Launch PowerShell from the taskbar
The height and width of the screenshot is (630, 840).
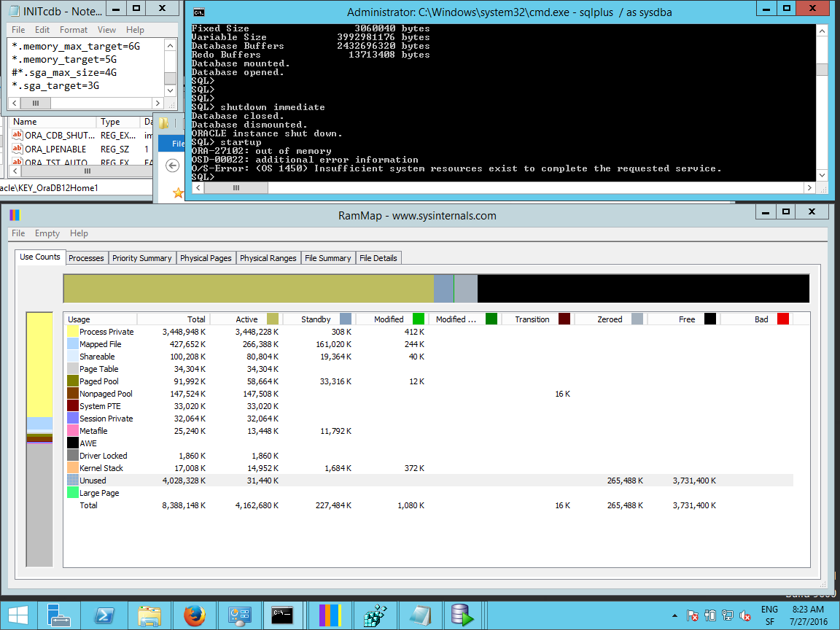(x=104, y=615)
